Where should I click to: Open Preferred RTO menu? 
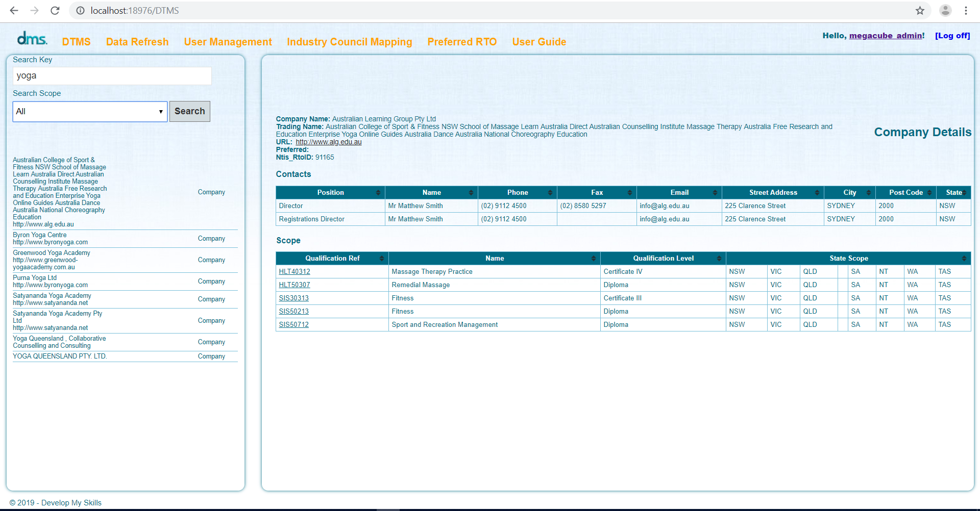coord(462,42)
